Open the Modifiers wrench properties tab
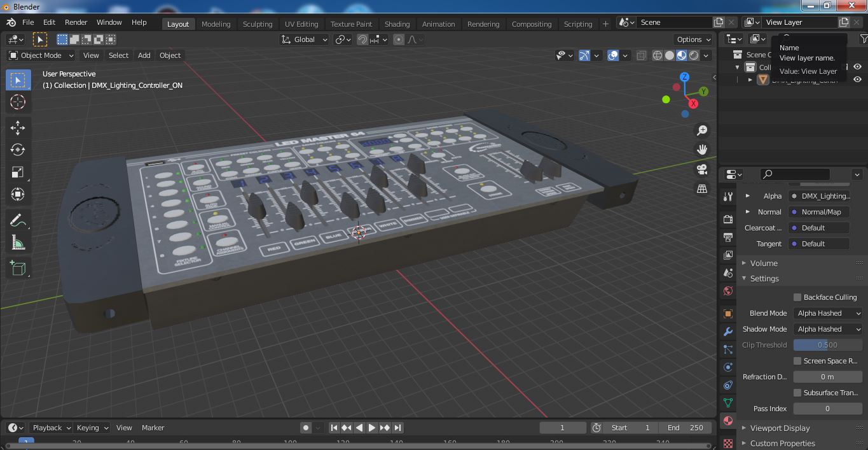 point(728,332)
